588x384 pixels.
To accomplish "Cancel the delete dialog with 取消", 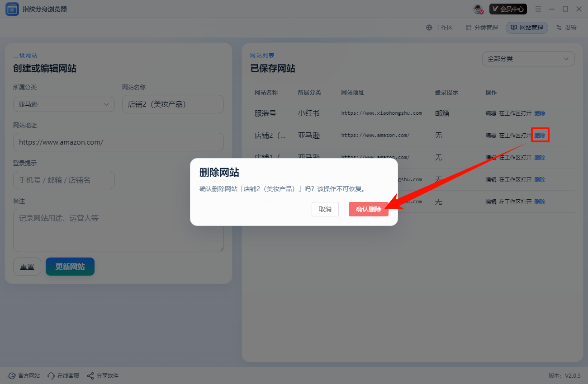I will tap(325, 209).
